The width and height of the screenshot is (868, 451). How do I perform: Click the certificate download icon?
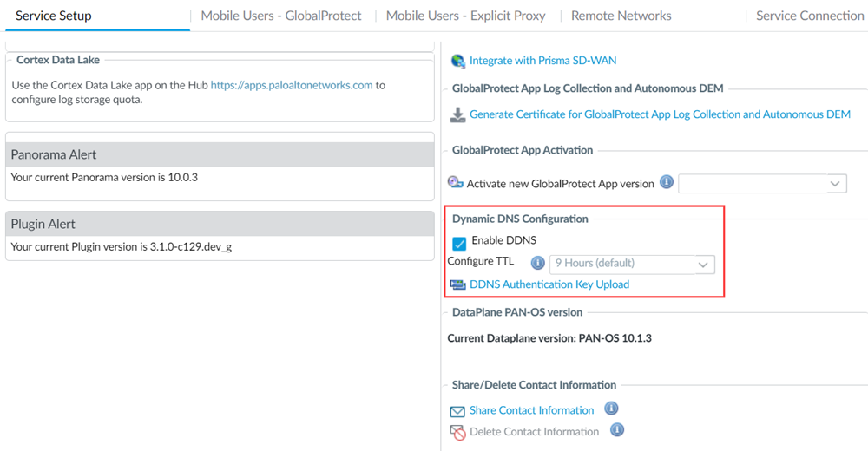pos(457,114)
